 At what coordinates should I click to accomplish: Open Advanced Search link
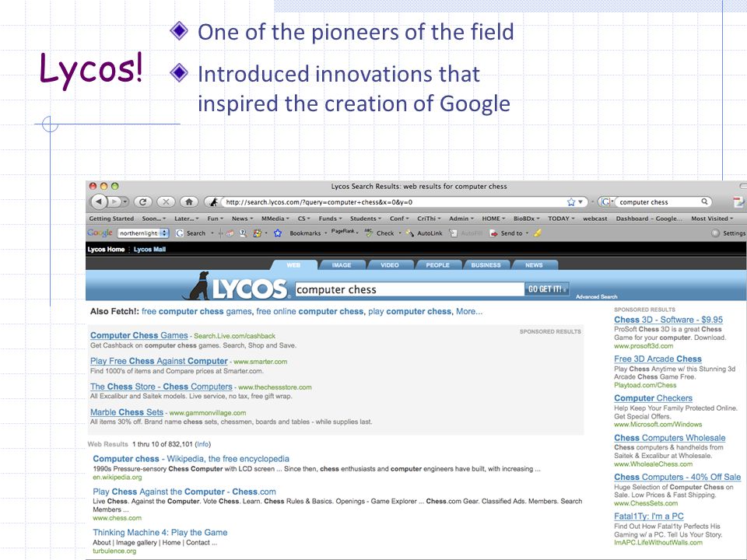597,296
